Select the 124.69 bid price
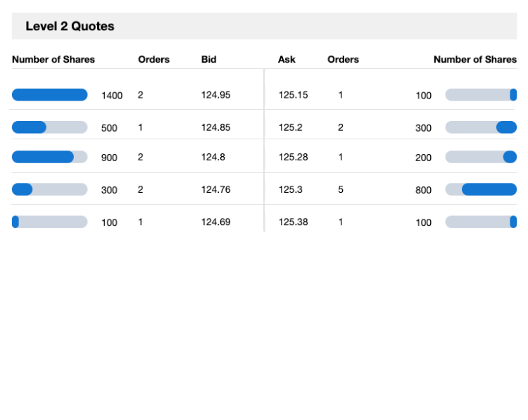This screenshot has height=420, width=528. coord(215,222)
